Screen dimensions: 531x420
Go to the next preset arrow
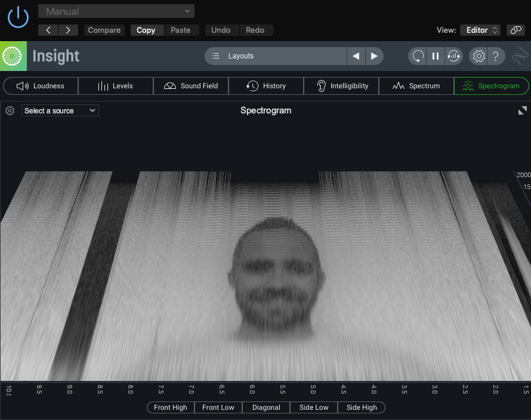(x=68, y=30)
